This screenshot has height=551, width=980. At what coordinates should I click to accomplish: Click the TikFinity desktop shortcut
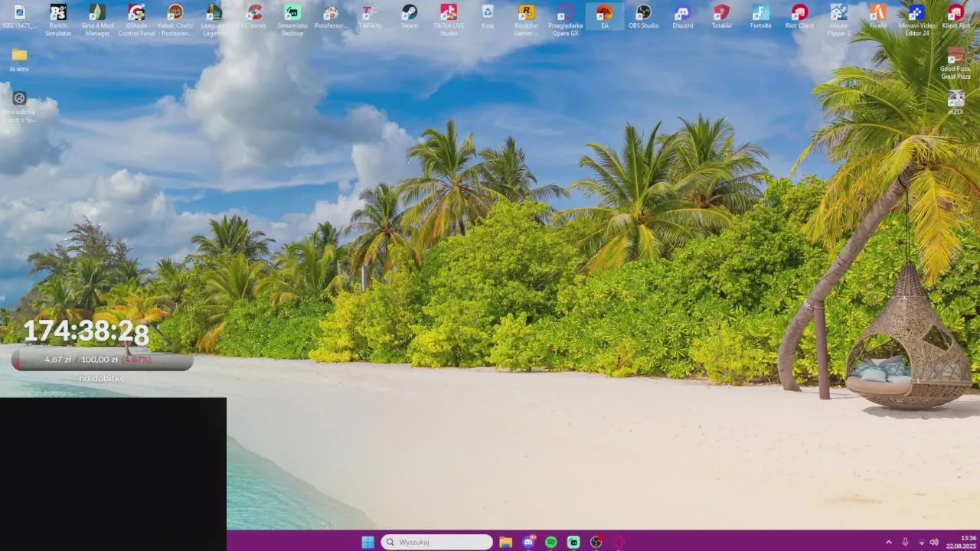pos(371,17)
